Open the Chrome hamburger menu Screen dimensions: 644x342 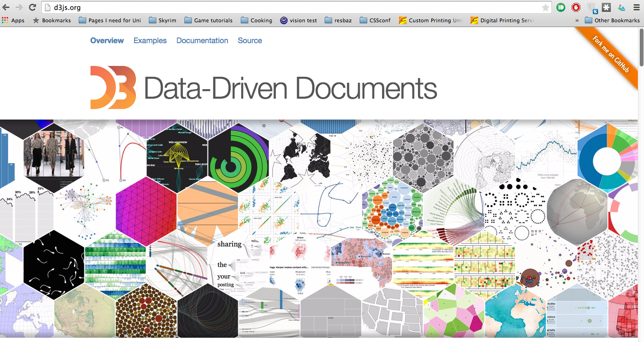636,7
